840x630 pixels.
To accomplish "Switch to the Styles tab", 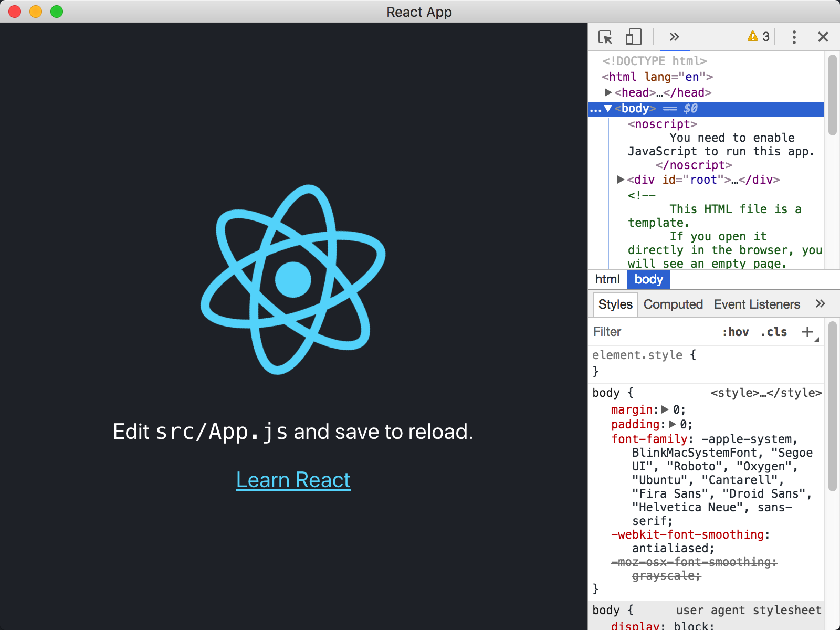I will pyautogui.click(x=615, y=304).
